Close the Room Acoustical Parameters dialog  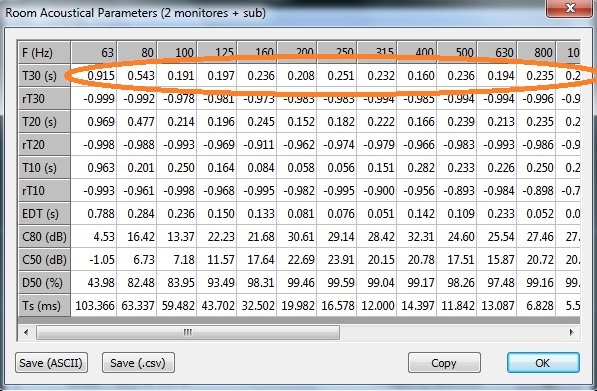tap(570, 8)
